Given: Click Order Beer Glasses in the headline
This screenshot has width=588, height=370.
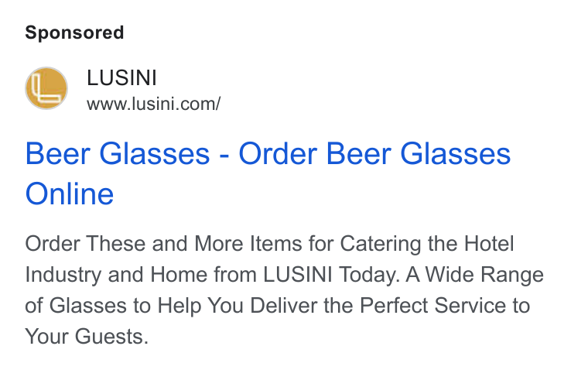Looking at the screenshot, I should [374, 154].
